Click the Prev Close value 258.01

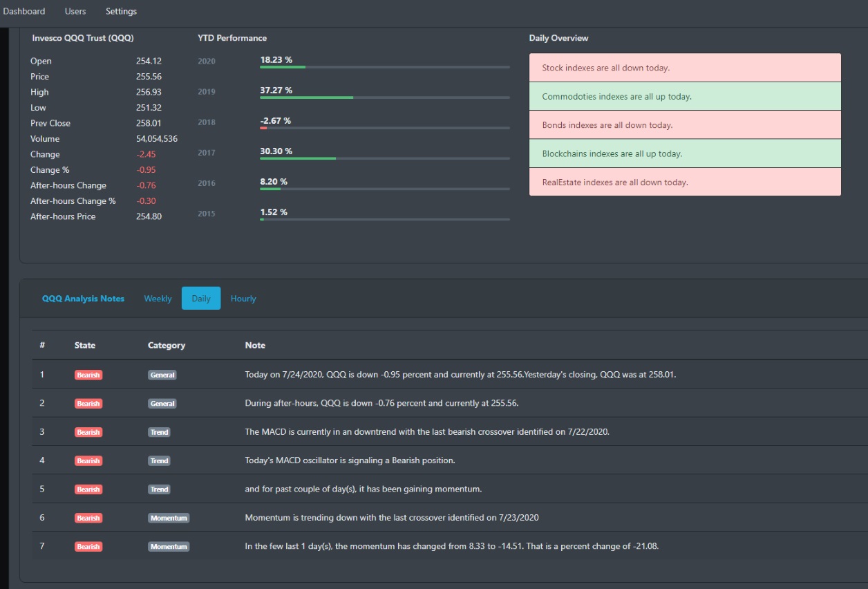[x=149, y=123]
